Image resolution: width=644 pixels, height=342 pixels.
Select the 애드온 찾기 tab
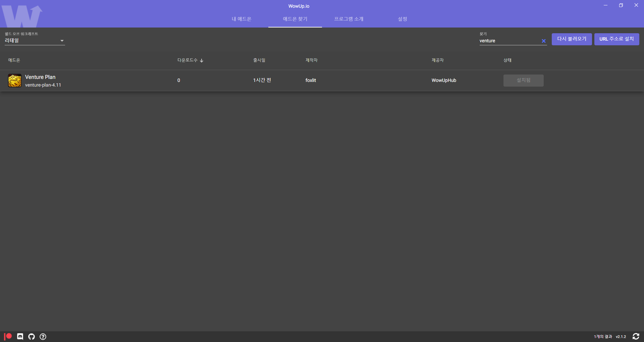pos(295,19)
